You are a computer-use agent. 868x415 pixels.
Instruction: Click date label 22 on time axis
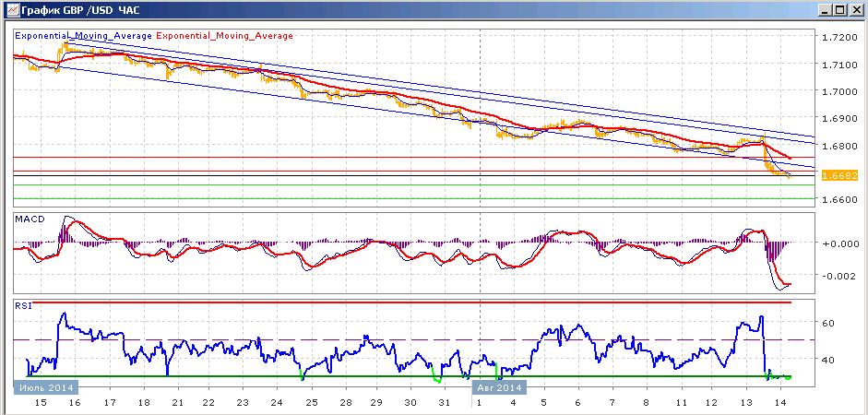(208, 403)
